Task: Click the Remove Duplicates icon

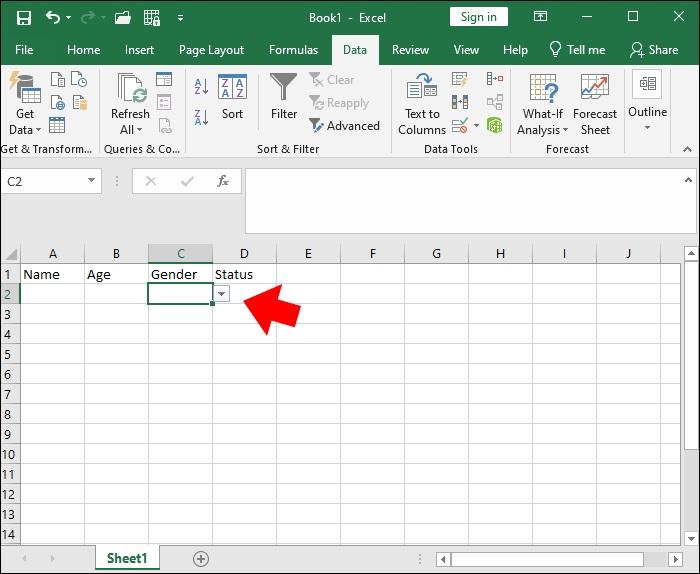Action: click(460, 102)
